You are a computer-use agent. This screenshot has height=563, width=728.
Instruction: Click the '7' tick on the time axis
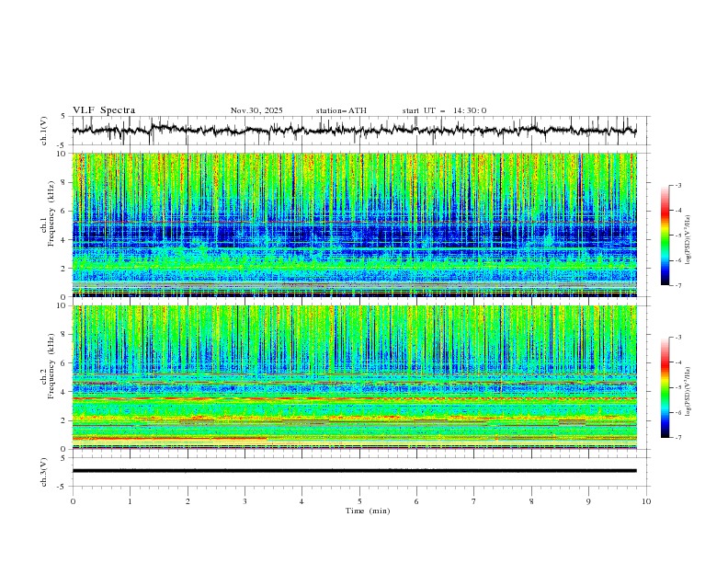474,501
